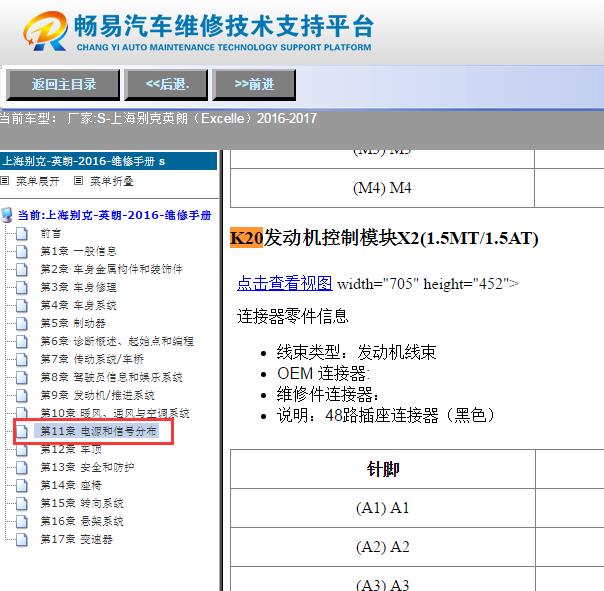Click highlighted K20 in heading

(x=247, y=238)
